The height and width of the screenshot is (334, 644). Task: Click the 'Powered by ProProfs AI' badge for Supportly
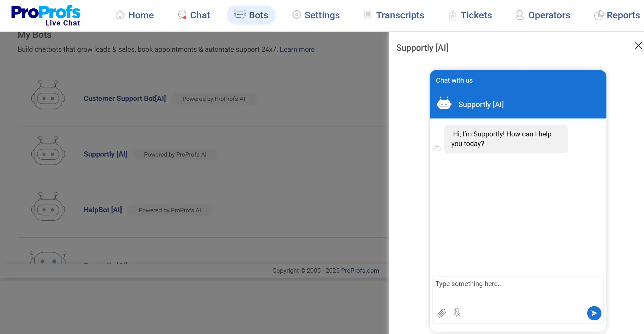(x=175, y=154)
